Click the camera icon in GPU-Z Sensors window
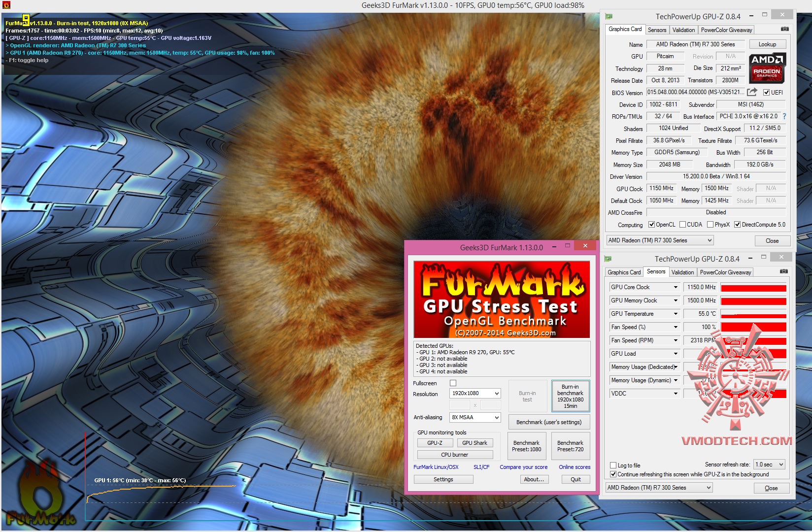The height and width of the screenshot is (532, 812). [783, 271]
